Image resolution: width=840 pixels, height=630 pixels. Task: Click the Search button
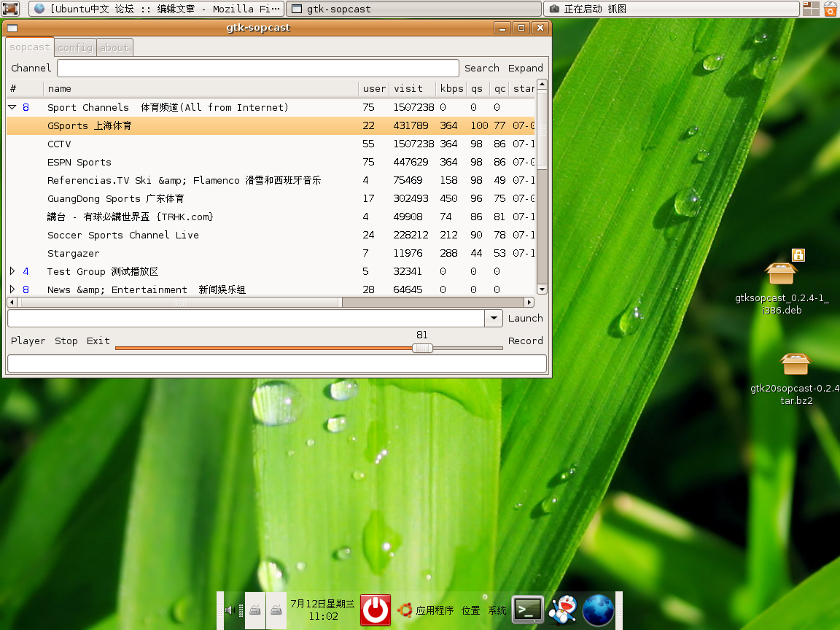481,68
